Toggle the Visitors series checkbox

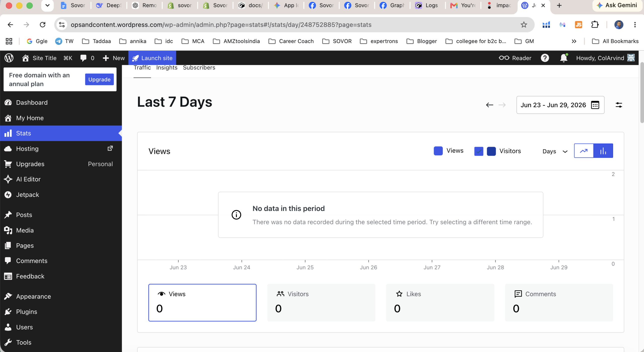479,151
